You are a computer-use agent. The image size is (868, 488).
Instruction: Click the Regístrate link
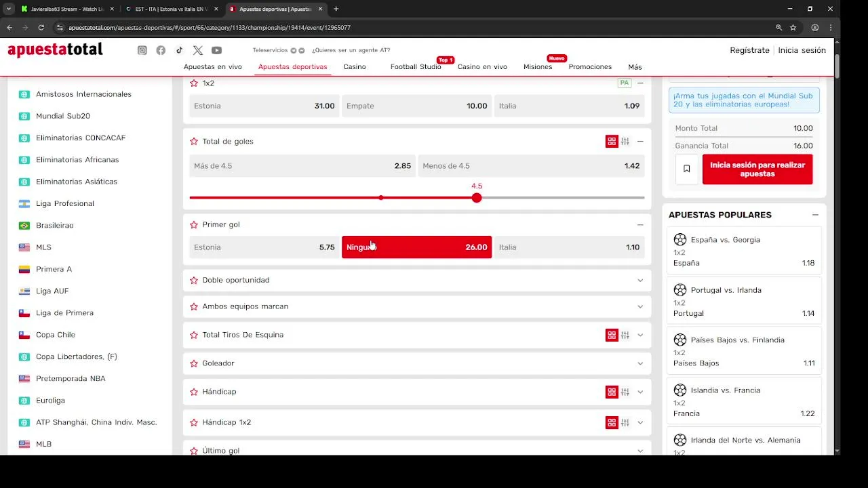coord(750,50)
